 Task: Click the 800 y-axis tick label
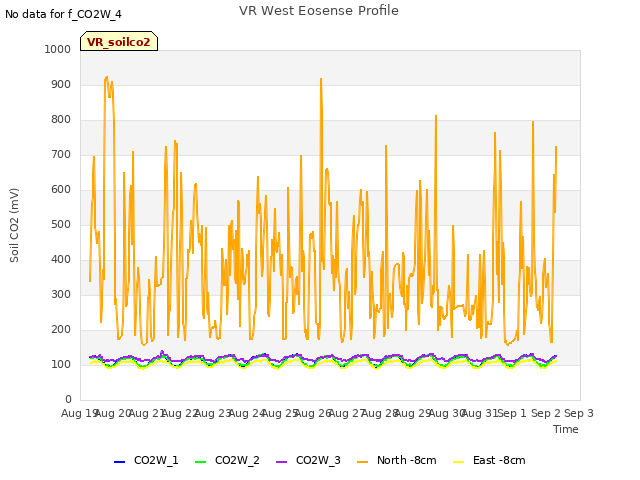(x=61, y=120)
